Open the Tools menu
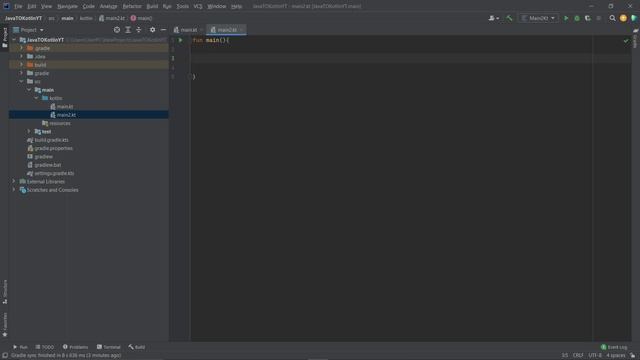The image size is (640, 360). 182,6
